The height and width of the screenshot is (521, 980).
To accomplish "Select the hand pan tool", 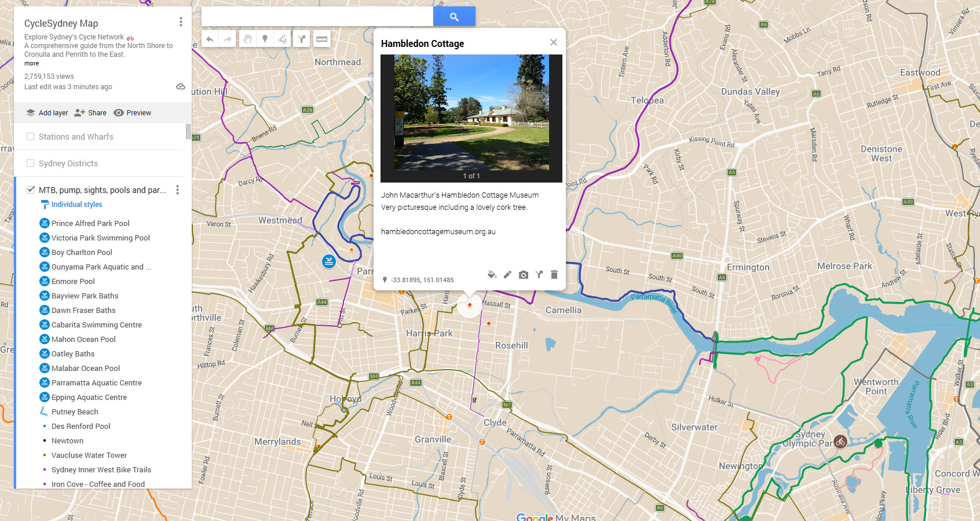I will point(247,39).
